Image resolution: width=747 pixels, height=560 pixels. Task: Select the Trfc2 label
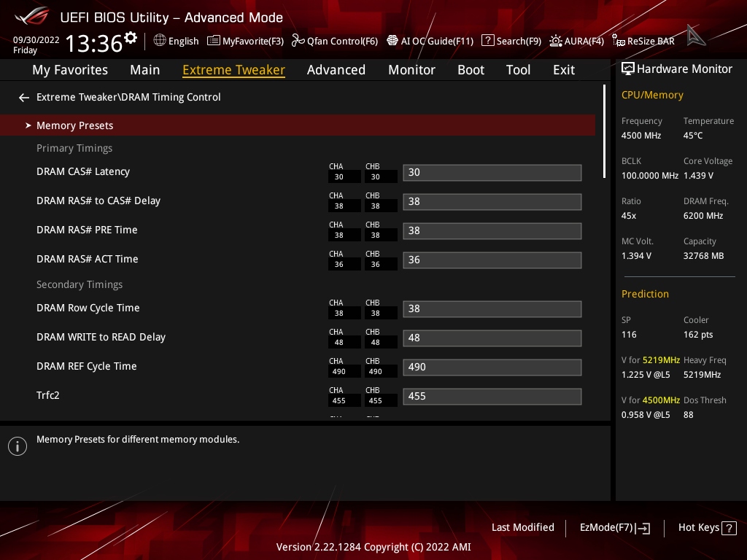click(48, 395)
